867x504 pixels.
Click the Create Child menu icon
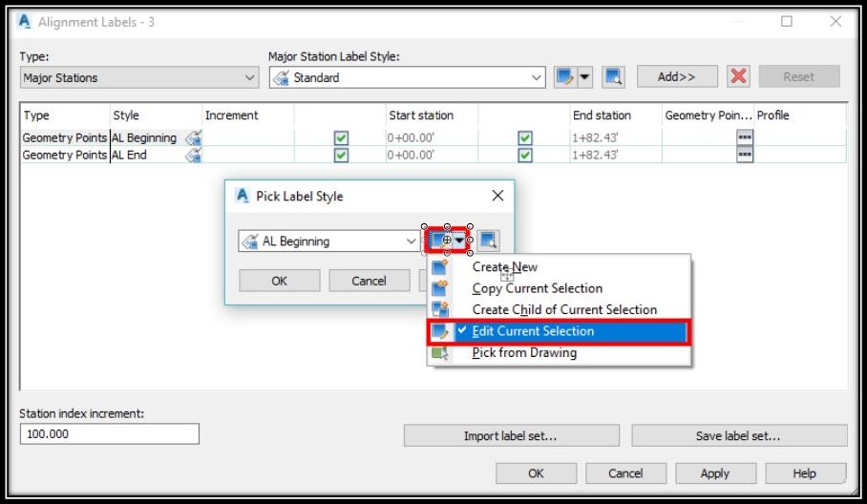[x=440, y=309]
